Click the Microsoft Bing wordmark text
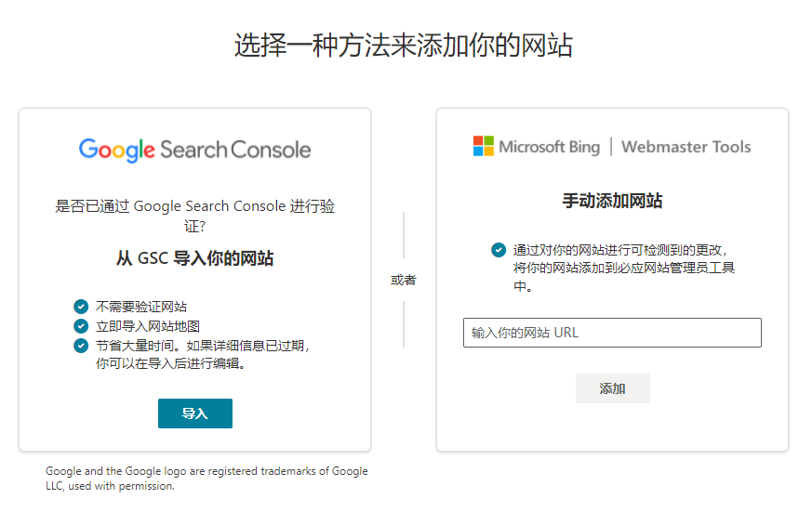 pos(549,147)
